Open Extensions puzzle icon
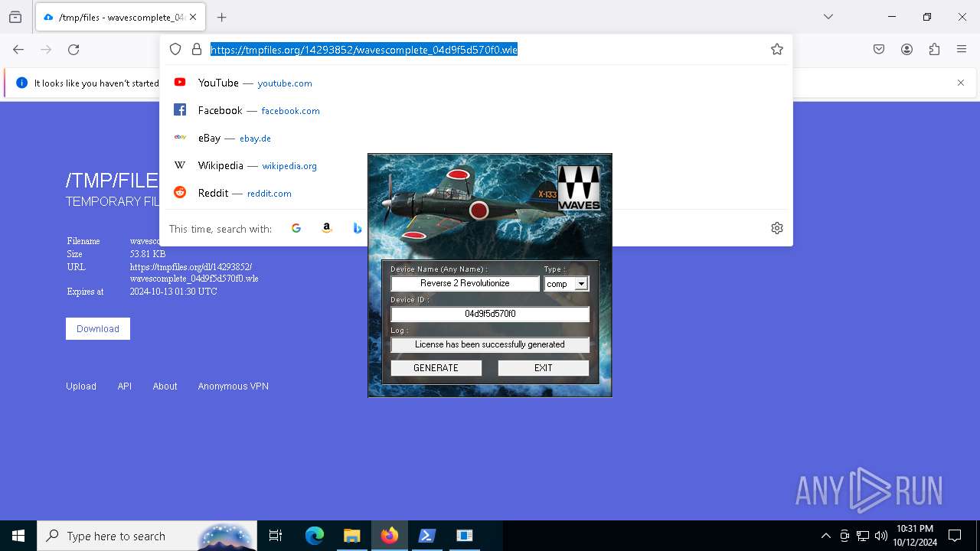 click(934, 50)
